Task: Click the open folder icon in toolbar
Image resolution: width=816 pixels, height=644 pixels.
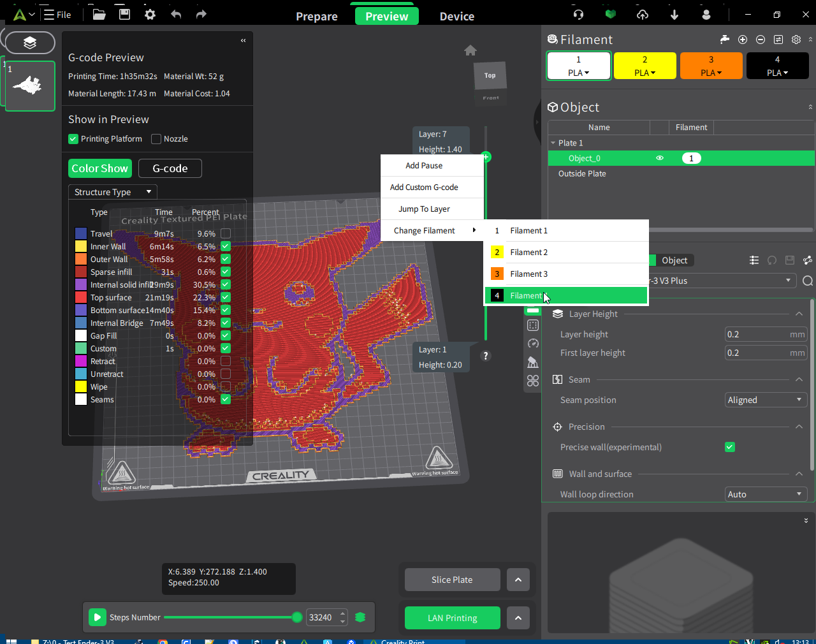Action: (x=99, y=14)
